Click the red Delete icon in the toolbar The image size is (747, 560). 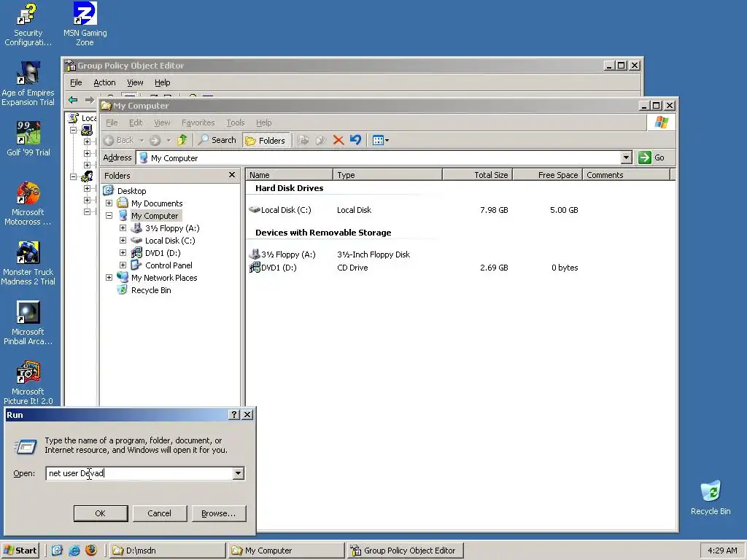pyautogui.click(x=338, y=140)
